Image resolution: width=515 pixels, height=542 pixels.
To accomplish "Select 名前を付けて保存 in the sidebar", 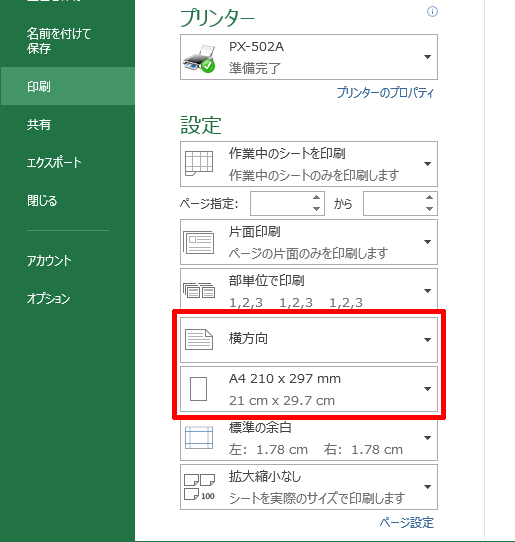I will 59,41.
